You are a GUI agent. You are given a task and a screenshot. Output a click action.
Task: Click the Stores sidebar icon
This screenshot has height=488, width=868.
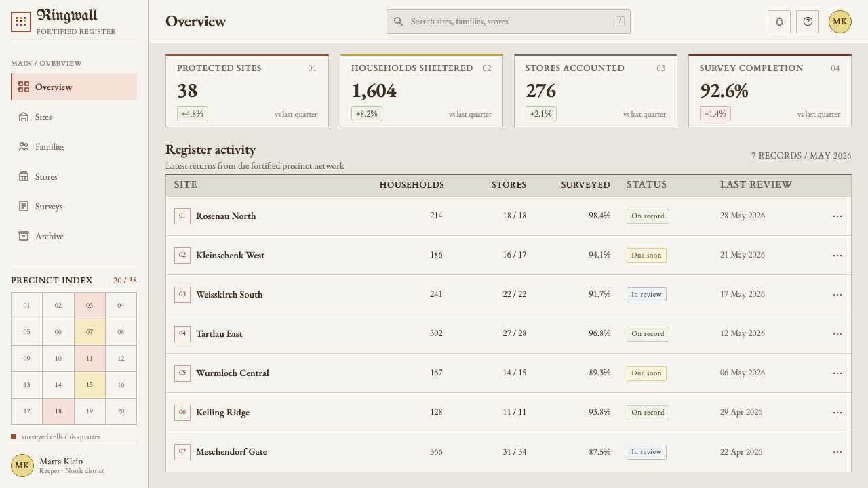coord(24,177)
